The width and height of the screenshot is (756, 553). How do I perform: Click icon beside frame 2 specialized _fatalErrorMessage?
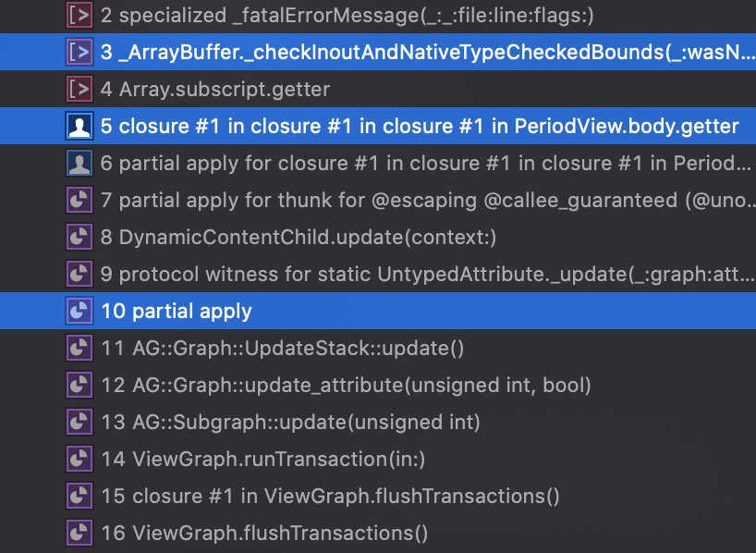(80, 15)
